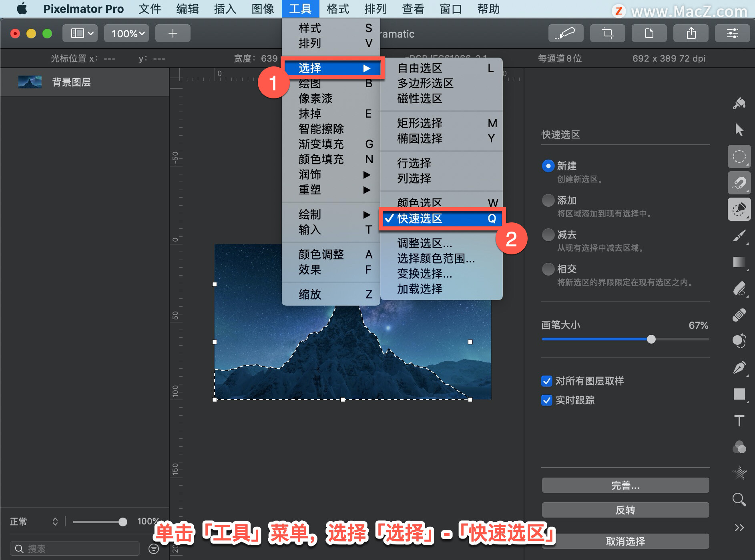Enable the 添加 selection mode

548,200
